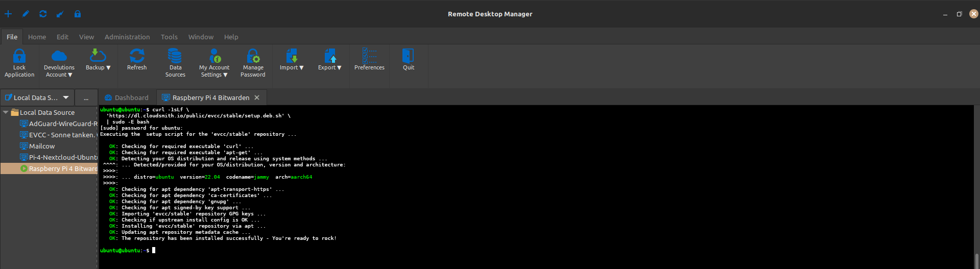980x269 pixels.
Task: Click the pencil edit icon in title bar
Action: (x=26, y=14)
